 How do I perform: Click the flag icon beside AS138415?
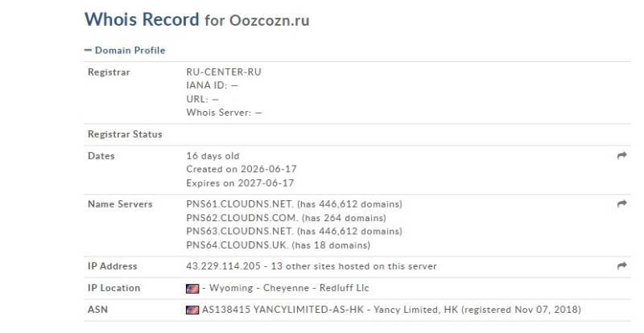(192, 310)
